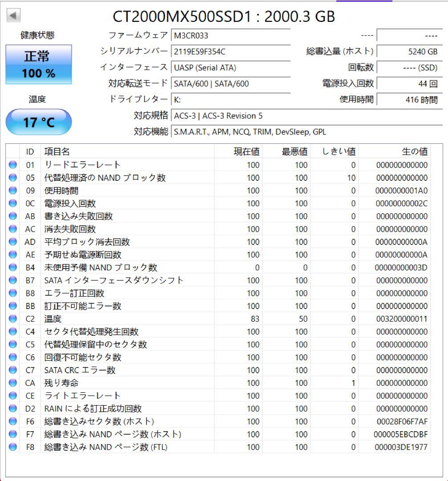This screenshot has height=481, width=448.
Task: Click the indicator beside 訂正不能エラー数 BB
Action: coord(12,306)
